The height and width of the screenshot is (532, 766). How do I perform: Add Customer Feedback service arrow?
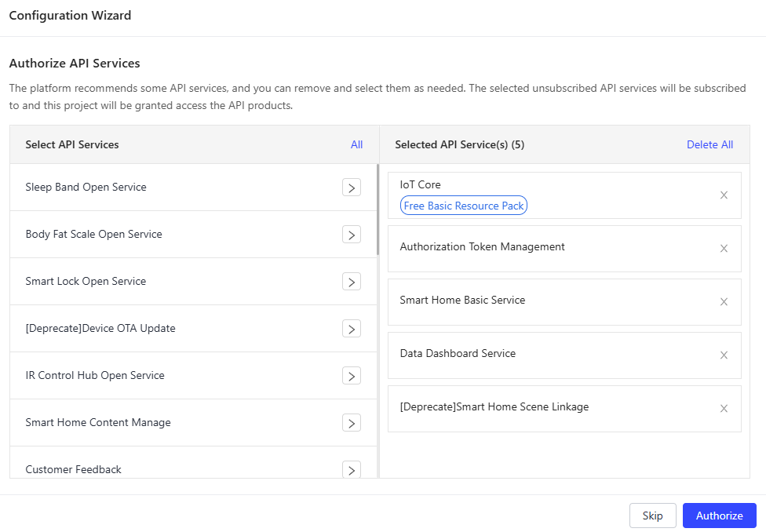click(352, 469)
